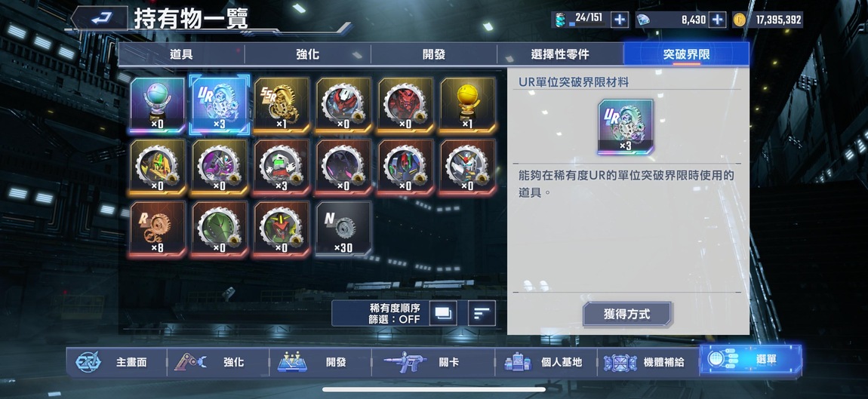Open the sort order options icon
Image resolution: width=868 pixels, height=399 pixels.
point(482,313)
